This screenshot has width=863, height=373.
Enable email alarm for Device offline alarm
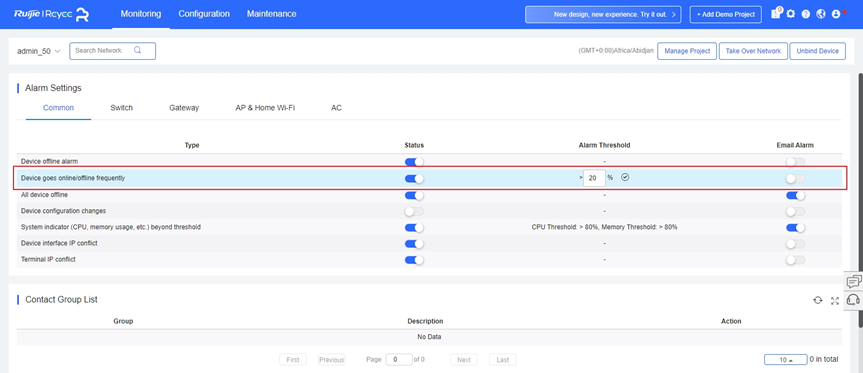pos(795,162)
